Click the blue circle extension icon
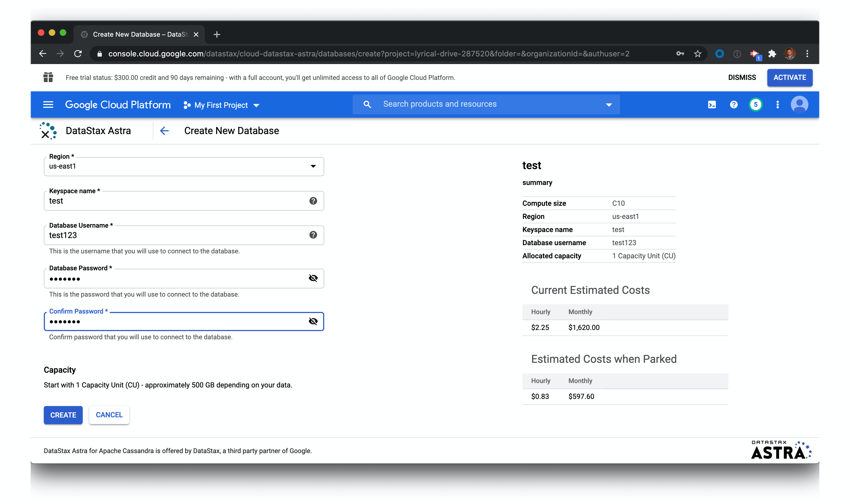This screenshot has width=850, height=504. [719, 54]
